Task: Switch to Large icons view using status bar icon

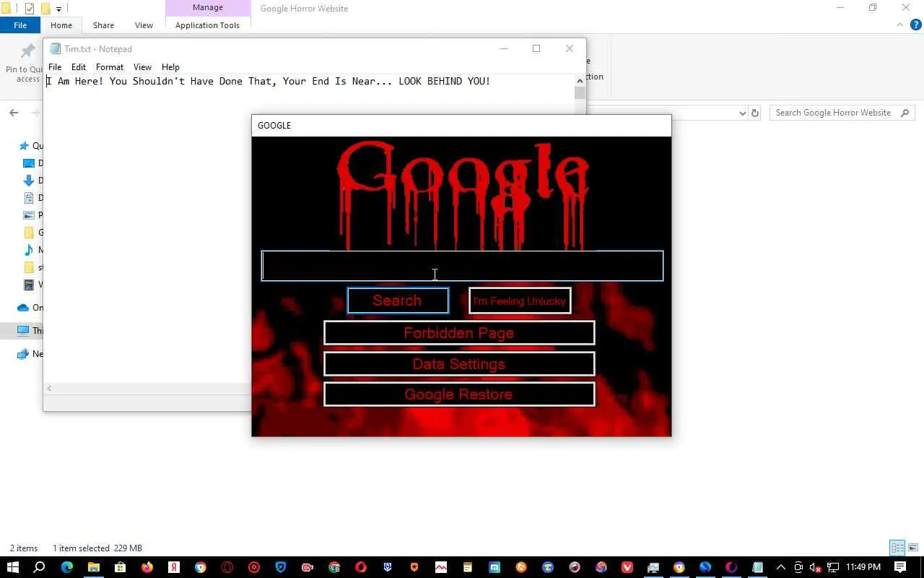Action: 913,548
